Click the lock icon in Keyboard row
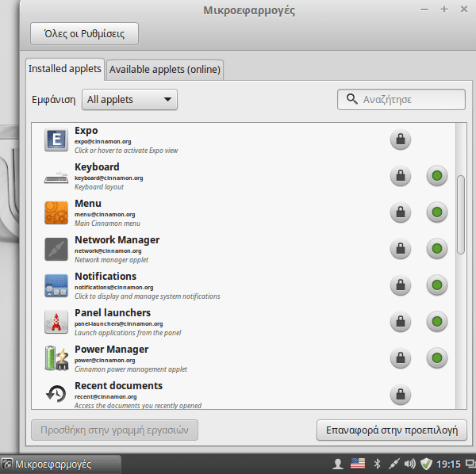476x474 pixels. tap(401, 176)
